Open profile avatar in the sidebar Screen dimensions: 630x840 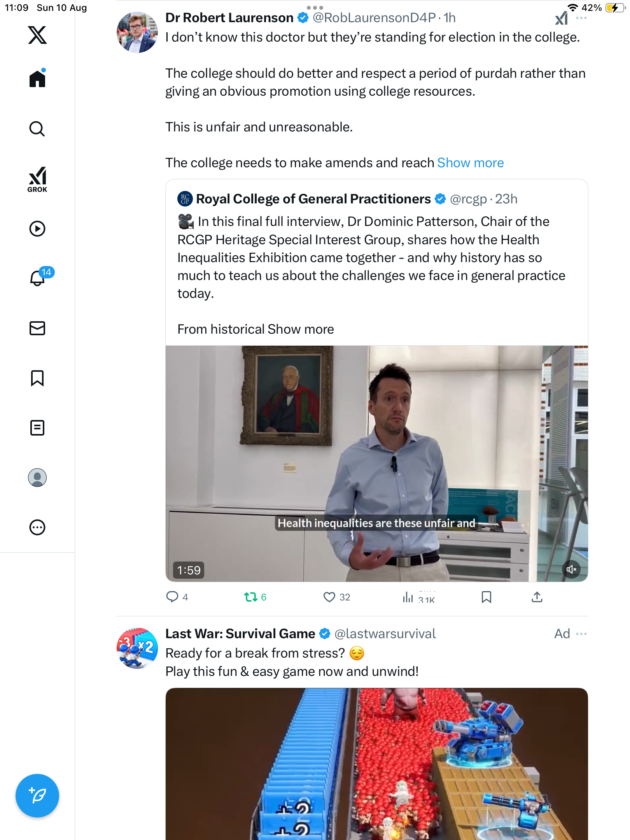point(37,478)
